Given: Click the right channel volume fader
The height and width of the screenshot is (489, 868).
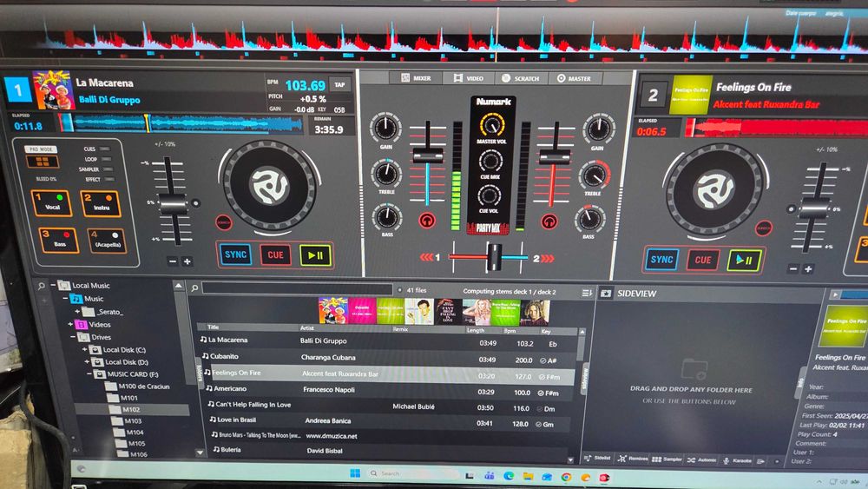Looking at the screenshot, I should [554, 156].
